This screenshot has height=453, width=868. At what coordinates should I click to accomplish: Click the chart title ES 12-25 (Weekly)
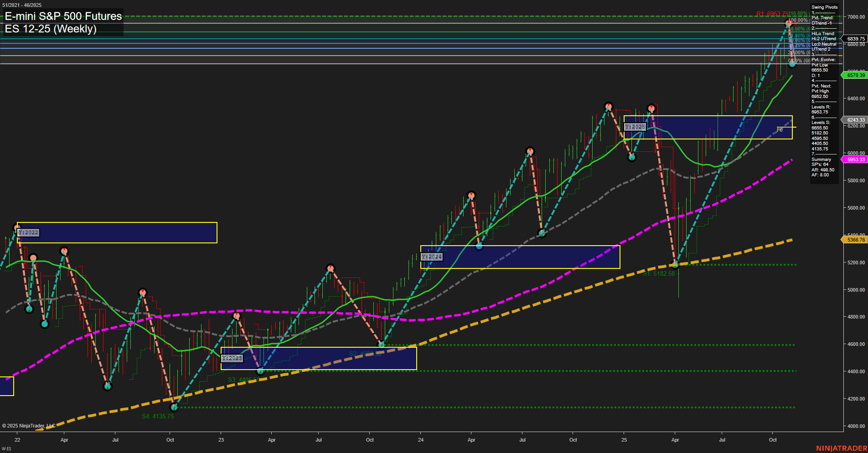click(x=50, y=29)
